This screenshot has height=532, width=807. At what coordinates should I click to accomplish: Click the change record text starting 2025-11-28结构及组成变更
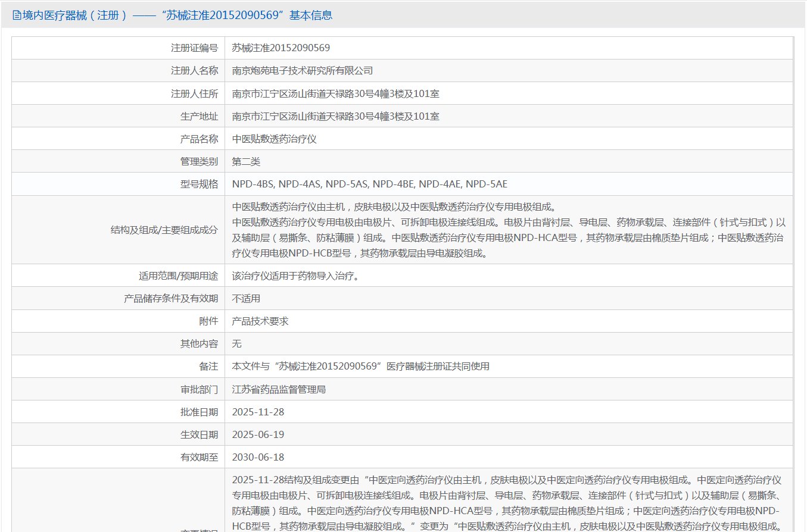click(507, 502)
